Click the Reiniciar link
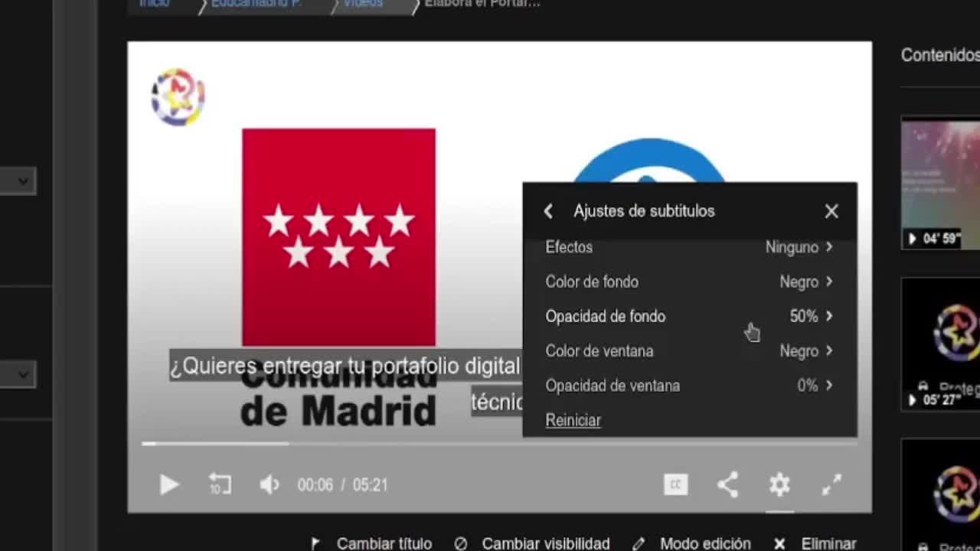The height and width of the screenshot is (551, 980). pyautogui.click(x=573, y=420)
